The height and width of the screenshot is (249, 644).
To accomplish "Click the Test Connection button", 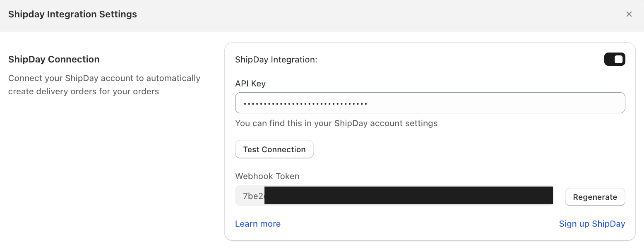I will click(274, 149).
